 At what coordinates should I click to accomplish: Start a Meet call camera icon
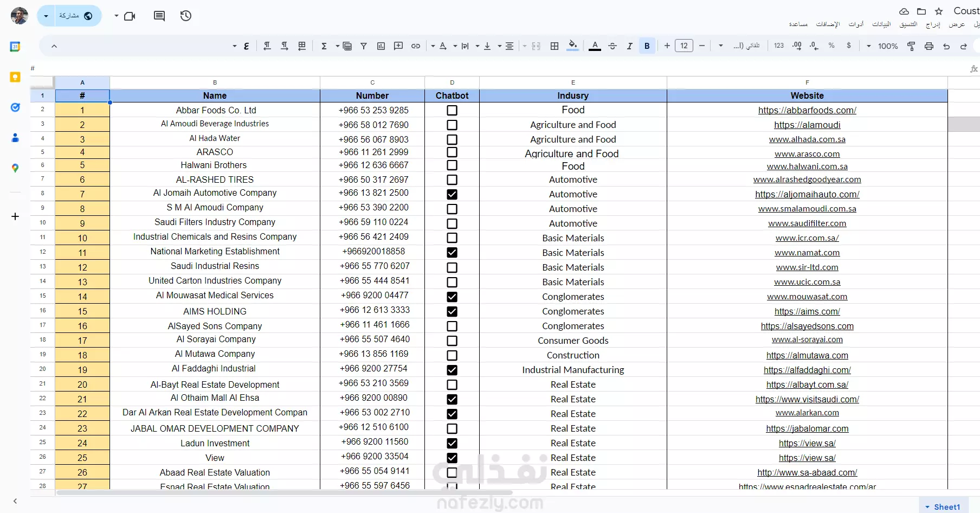130,16
